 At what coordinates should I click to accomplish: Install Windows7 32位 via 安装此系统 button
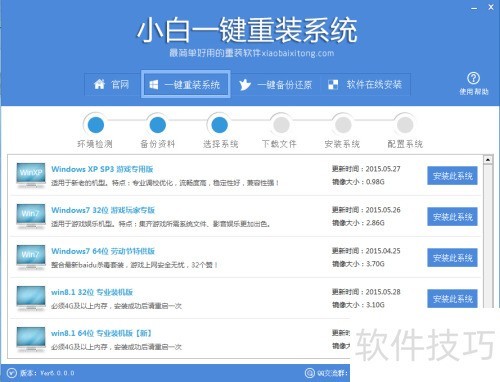[x=452, y=217]
